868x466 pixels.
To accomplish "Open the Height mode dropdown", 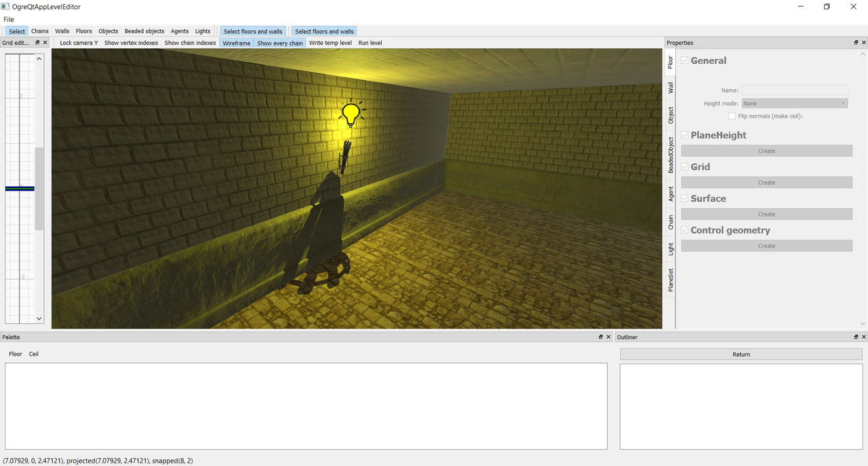I will click(x=795, y=103).
